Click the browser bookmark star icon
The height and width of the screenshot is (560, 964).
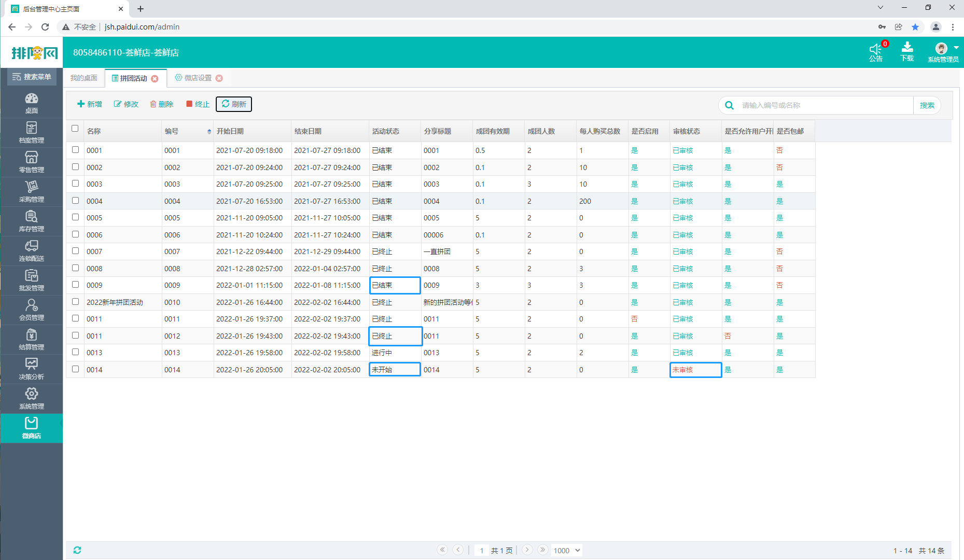coord(915,27)
